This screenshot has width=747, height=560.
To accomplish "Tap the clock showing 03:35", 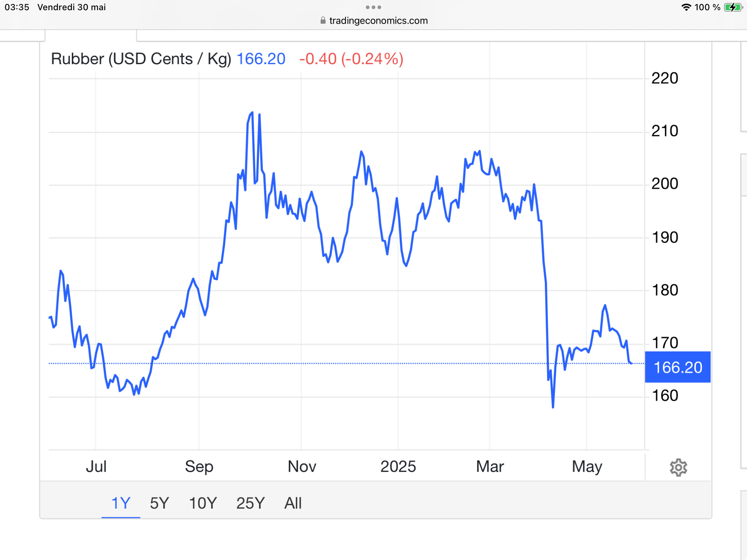I will tap(17, 7).
